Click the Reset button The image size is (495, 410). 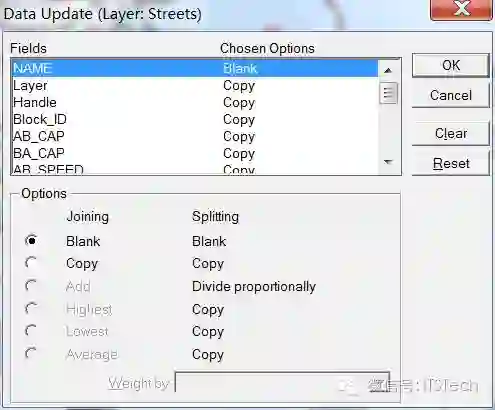point(451,163)
